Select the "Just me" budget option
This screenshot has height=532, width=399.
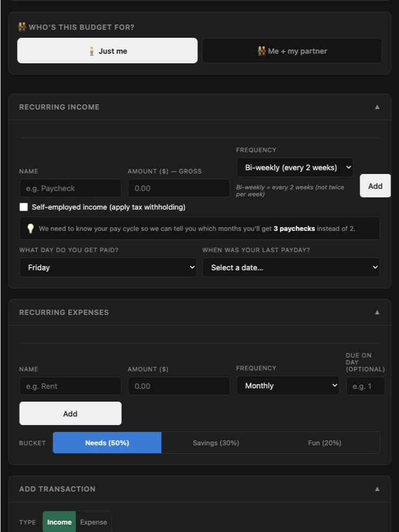(x=107, y=51)
